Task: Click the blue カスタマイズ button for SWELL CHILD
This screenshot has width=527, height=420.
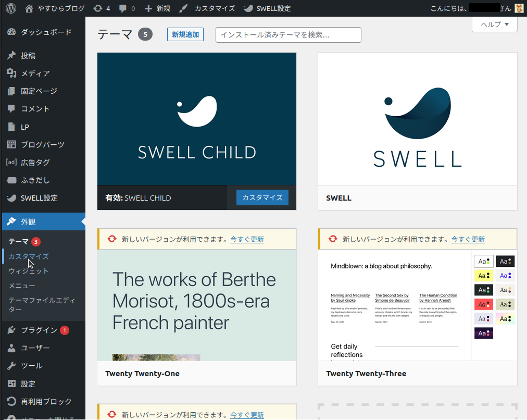Action: coord(262,197)
